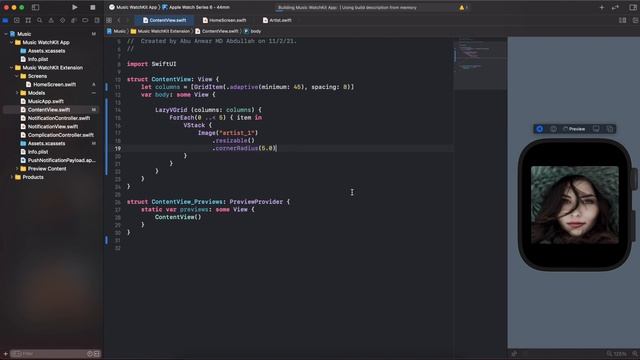Open the editor options menu icon
This screenshot has height=360, width=640.
pyautogui.click(x=622, y=20)
